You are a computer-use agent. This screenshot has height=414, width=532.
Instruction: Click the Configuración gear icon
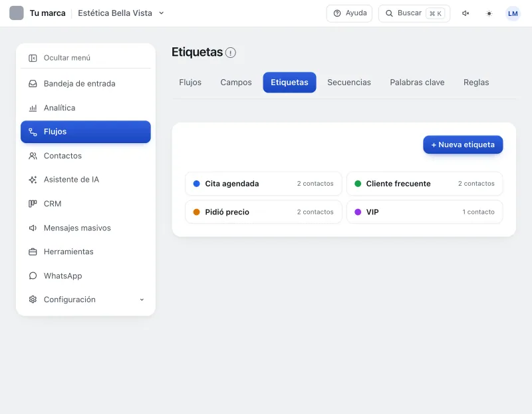pos(33,300)
